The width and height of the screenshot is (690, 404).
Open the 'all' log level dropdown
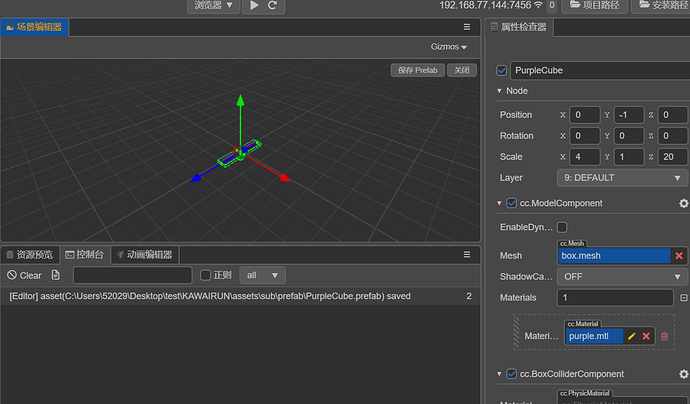[x=262, y=275]
